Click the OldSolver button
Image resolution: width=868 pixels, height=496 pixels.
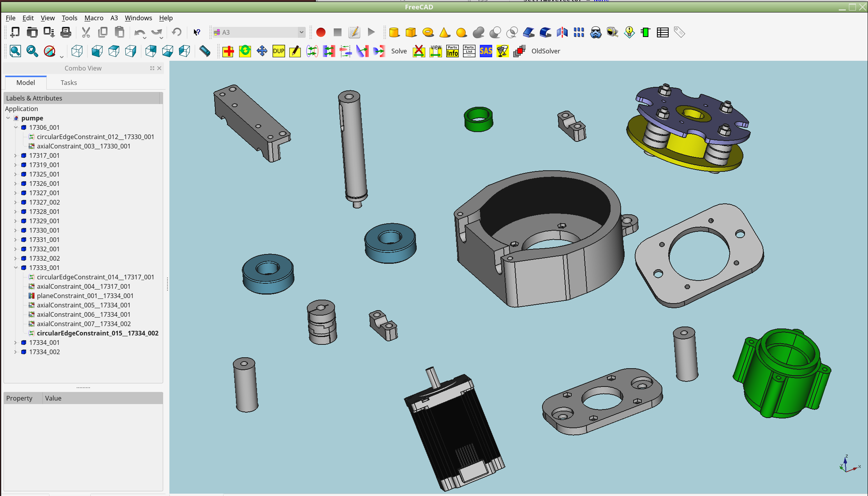[x=546, y=51]
